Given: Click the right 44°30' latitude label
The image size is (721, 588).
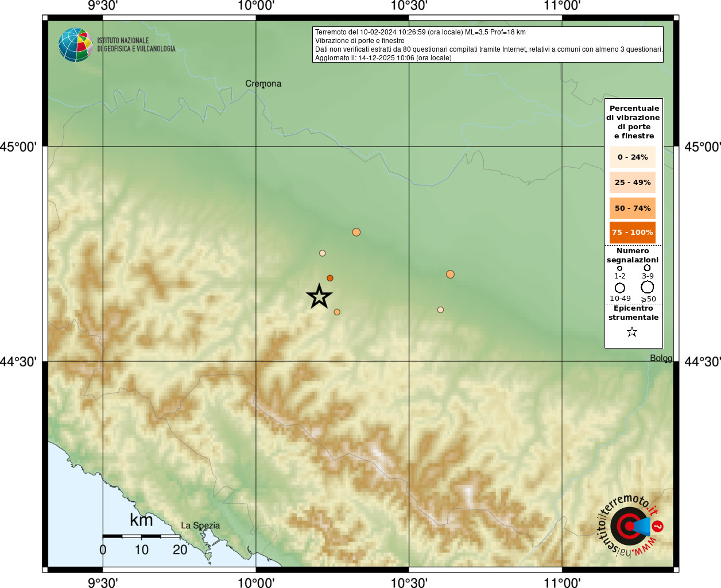Looking at the screenshot, I should click(x=703, y=362).
